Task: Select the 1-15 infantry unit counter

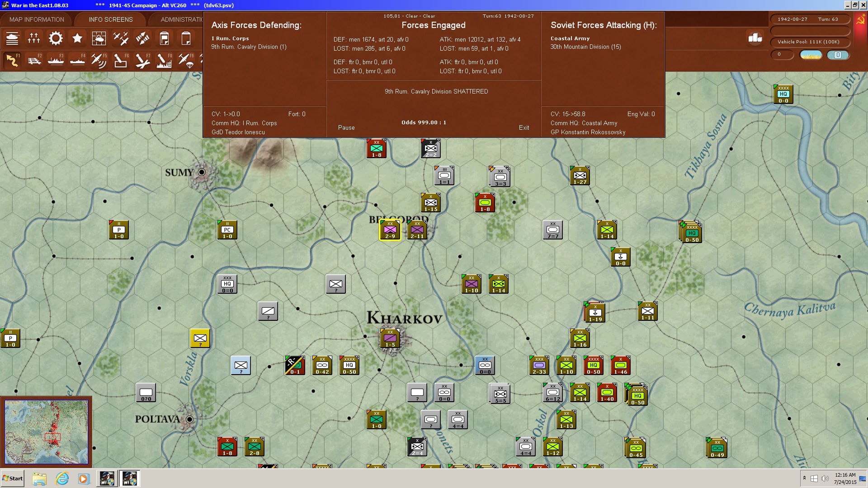Action: click(x=431, y=203)
